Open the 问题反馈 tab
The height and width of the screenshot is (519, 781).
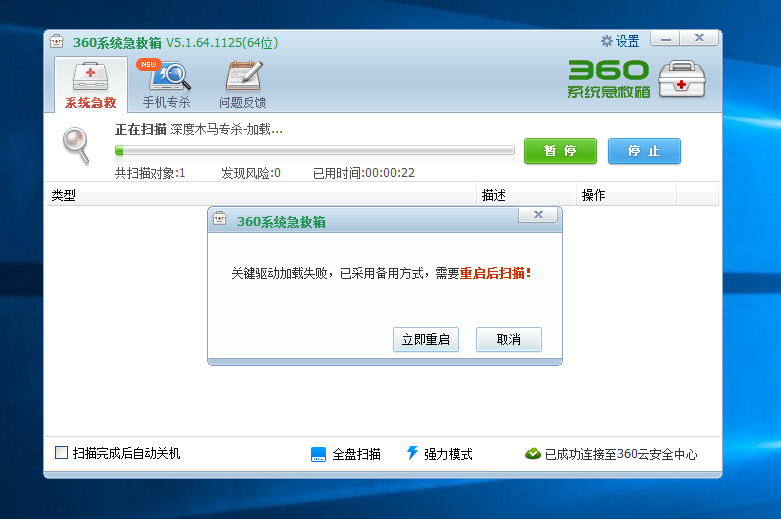pos(243,85)
